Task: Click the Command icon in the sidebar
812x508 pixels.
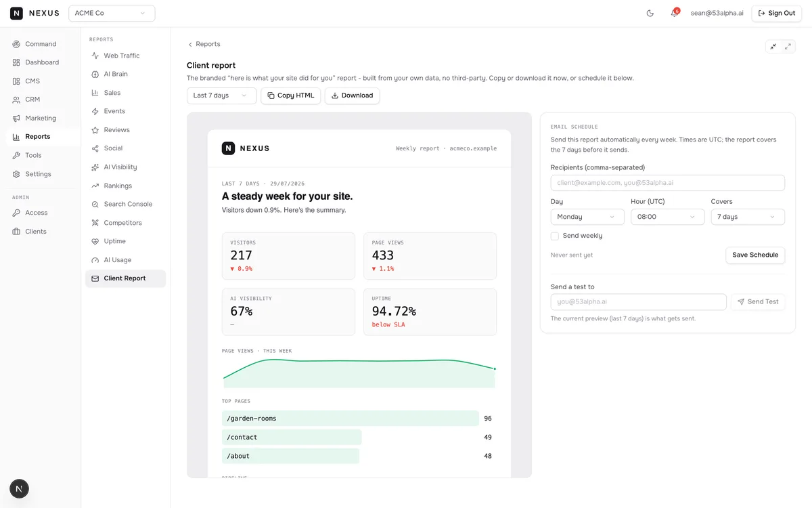Action: [x=16, y=44]
